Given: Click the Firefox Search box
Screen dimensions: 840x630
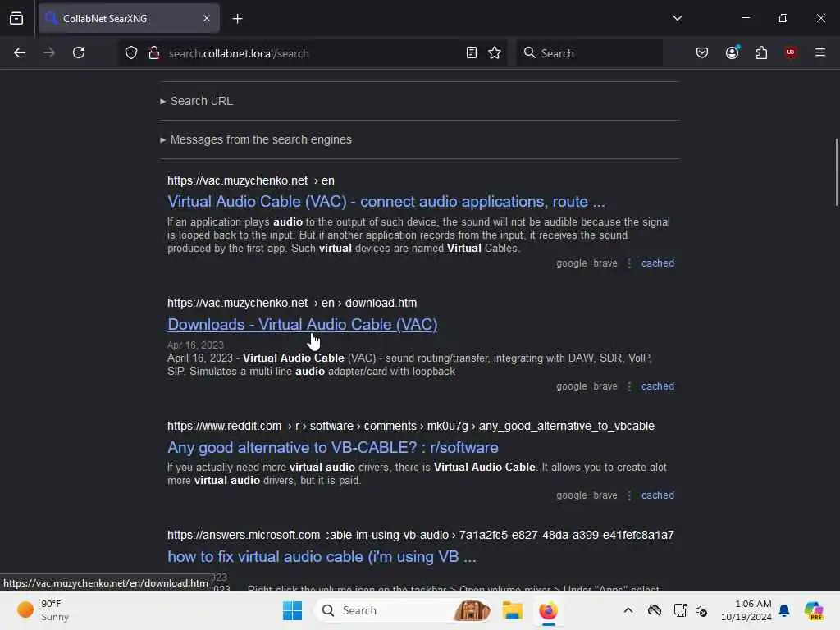Looking at the screenshot, I should 589,53.
